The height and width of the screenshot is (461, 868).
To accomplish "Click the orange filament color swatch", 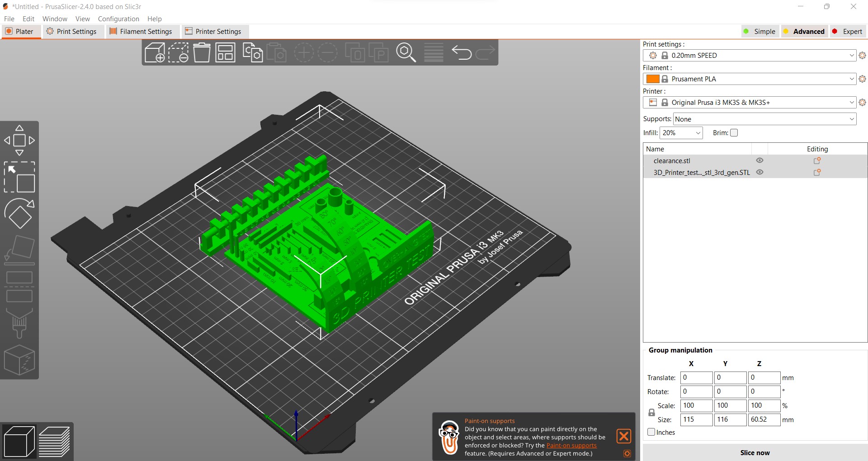I will coord(653,79).
